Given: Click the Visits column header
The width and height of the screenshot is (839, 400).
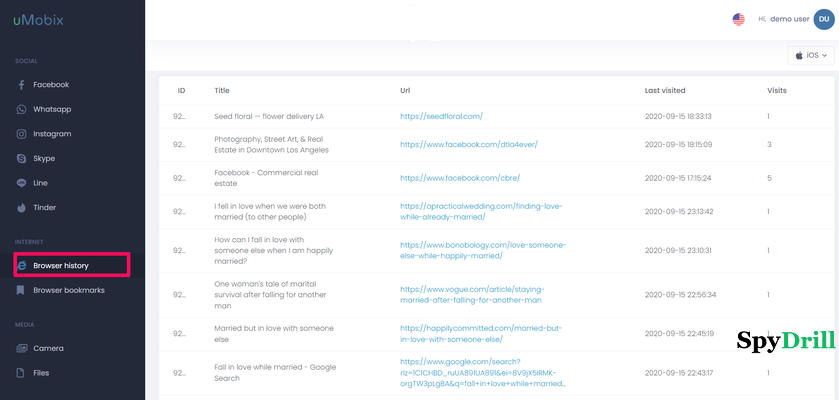Looking at the screenshot, I should (x=776, y=91).
